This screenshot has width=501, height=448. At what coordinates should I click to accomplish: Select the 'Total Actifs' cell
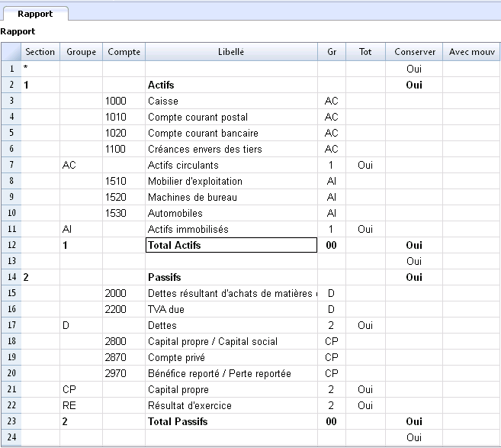click(231, 245)
